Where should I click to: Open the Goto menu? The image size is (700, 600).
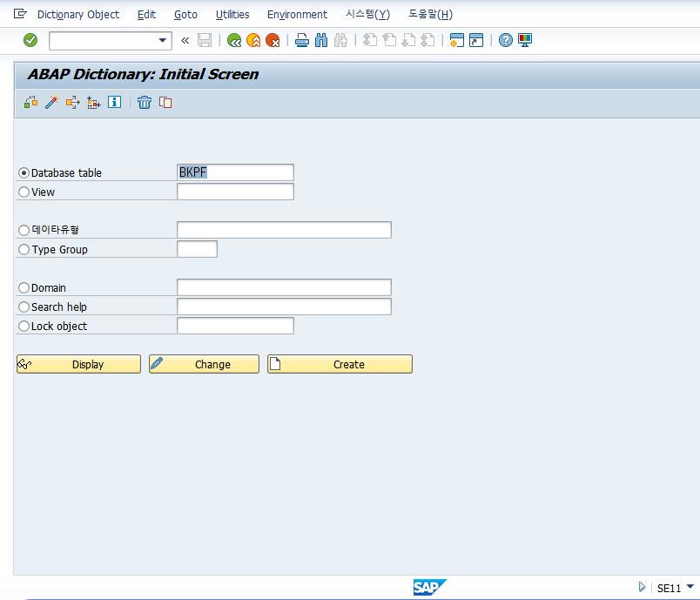click(185, 15)
